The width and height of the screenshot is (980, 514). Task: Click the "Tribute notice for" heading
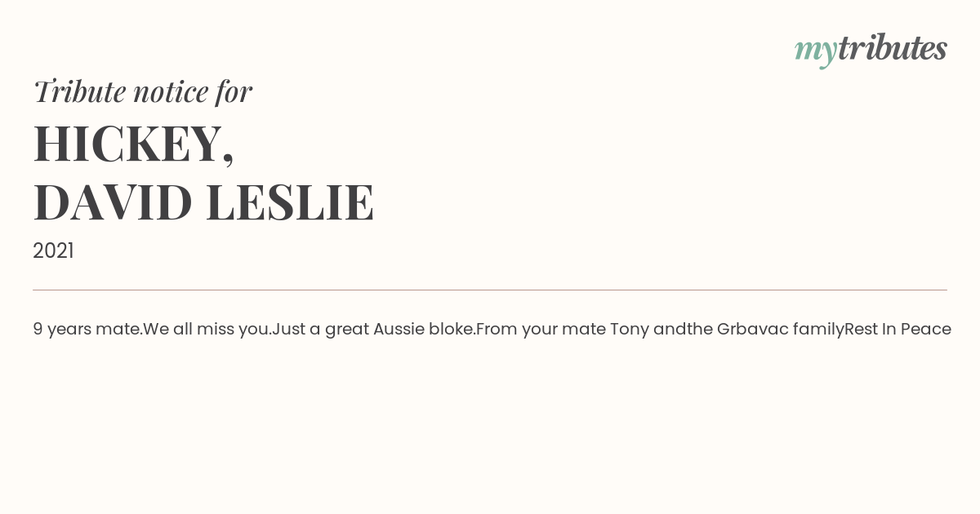pos(142,91)
